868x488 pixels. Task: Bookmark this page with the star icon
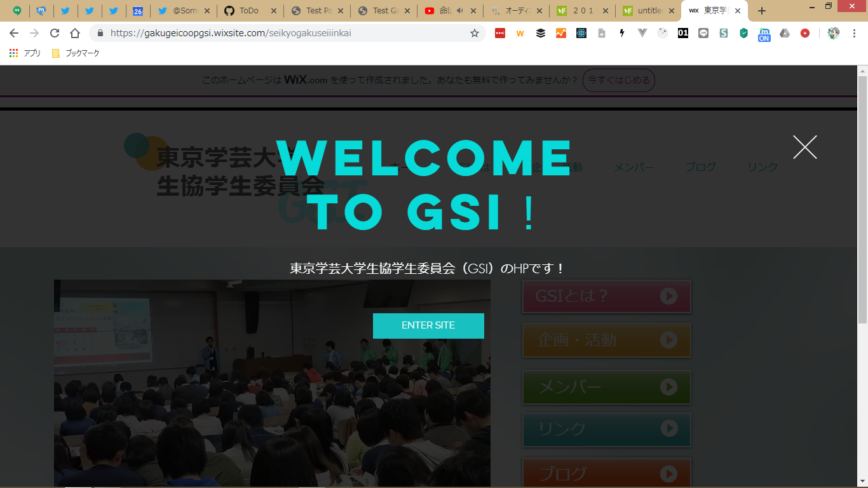coord(474,33)
